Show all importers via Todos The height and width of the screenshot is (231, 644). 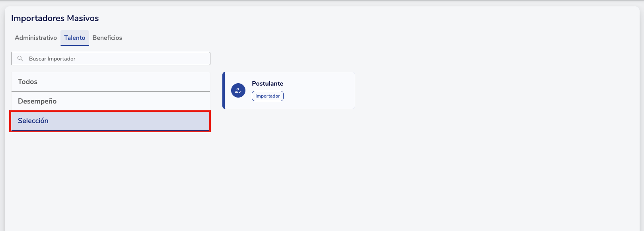coord(28,82)
